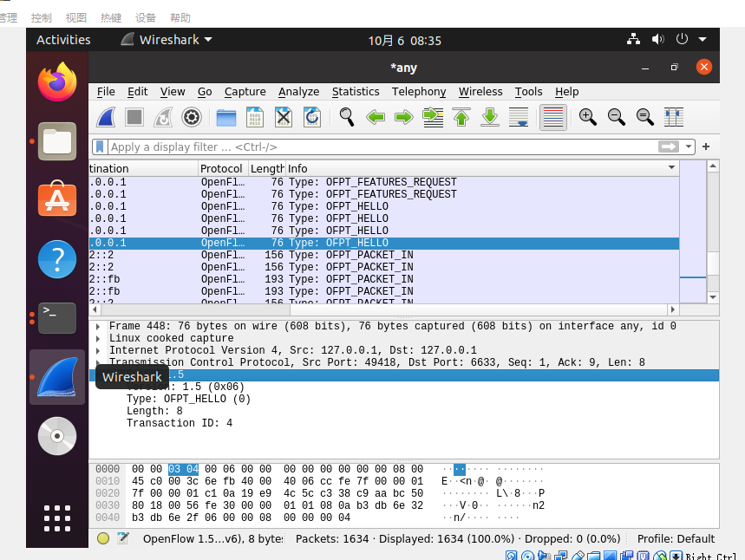Apply display filter arrow button

[669, 147]
